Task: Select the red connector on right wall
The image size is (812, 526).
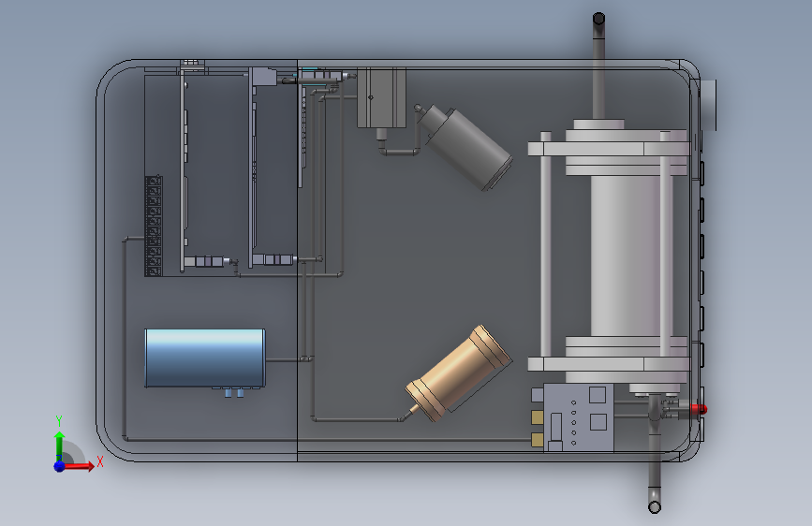Action: coord(698,409)
